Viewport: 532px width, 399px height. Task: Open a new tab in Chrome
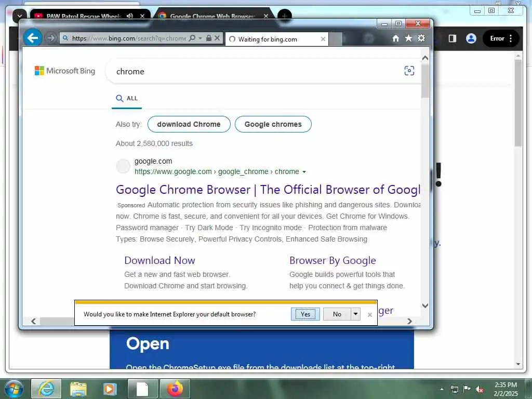click(x=284, y=16)
